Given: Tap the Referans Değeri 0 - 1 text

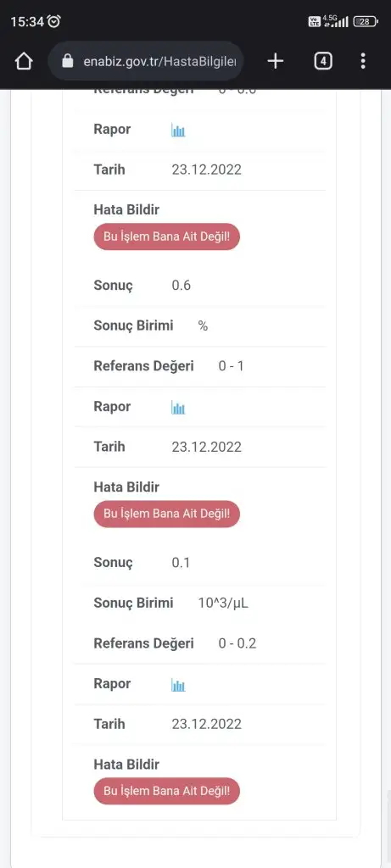Looking at the screenshot, I should [231, 366].
